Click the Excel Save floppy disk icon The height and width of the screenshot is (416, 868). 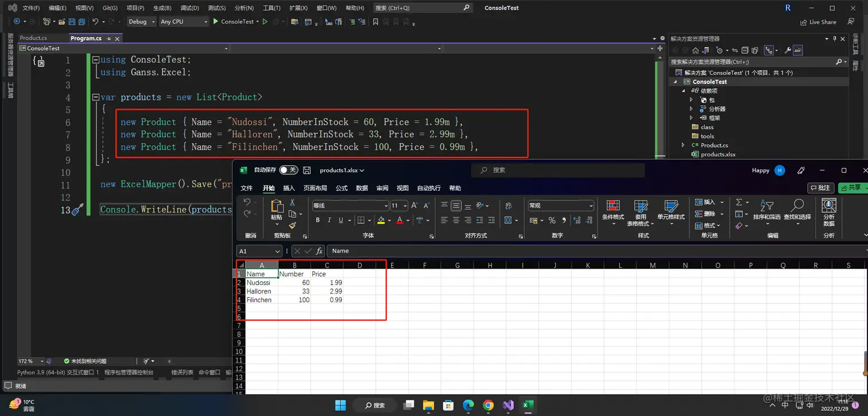coord(307,170)
